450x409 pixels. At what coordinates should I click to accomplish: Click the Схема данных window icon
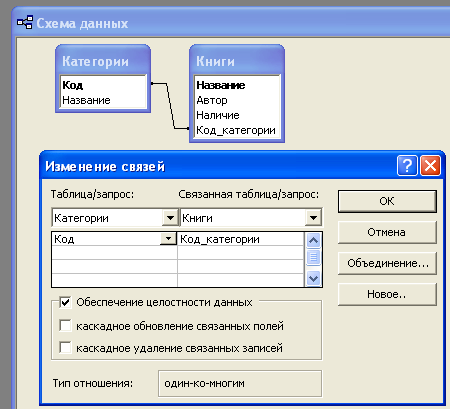click(25, 22)
